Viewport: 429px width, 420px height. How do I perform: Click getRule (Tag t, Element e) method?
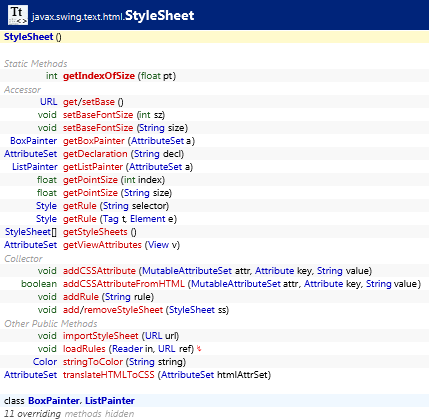tap(80, 219)
